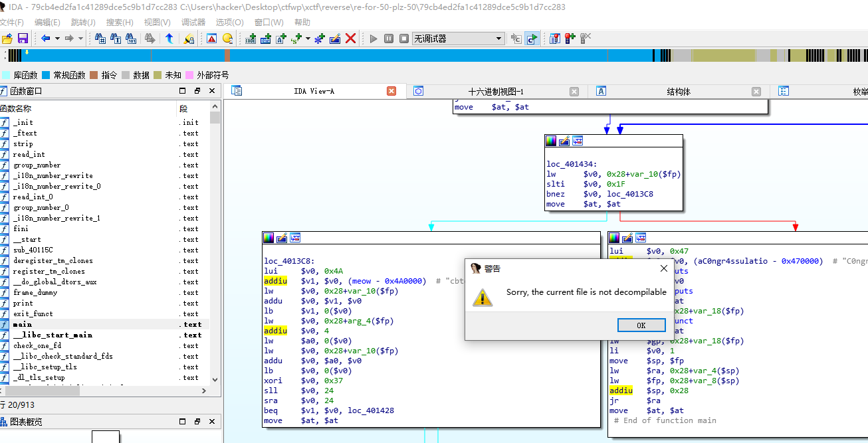Viewport: 868px width, 443px height.
Task: Click the pencil edit toolbar icon
Action: [x=335, y=39]
